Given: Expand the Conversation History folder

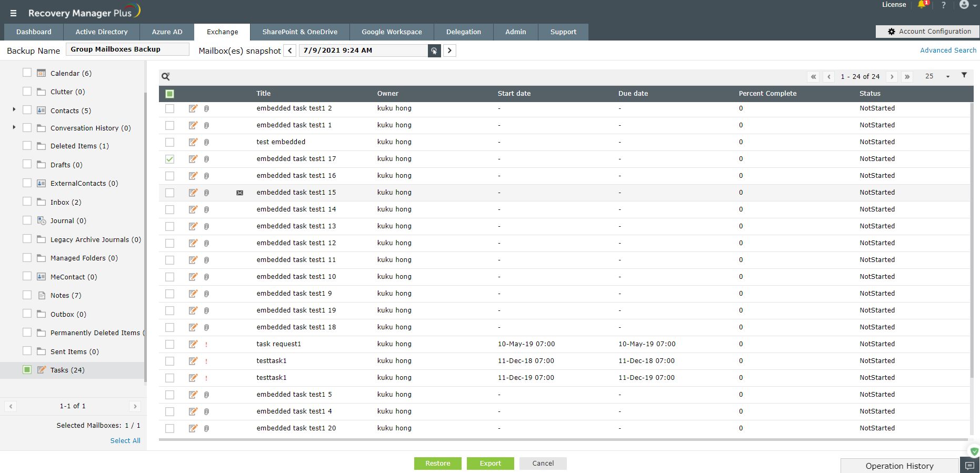Looking at the screenshot, I should coord(14,127).
